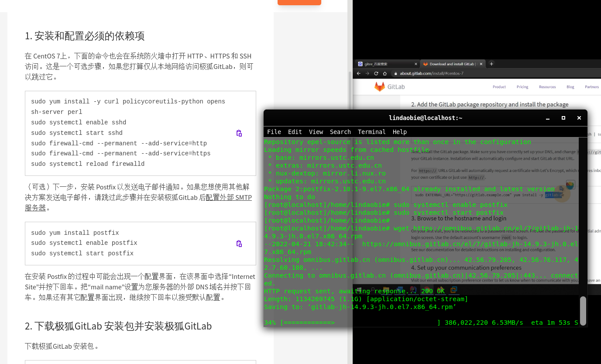This screenshot has width=601, height=364.
Task: Click the terminal title lindaobie@localhost:~
Action: (x=426, y=118)
